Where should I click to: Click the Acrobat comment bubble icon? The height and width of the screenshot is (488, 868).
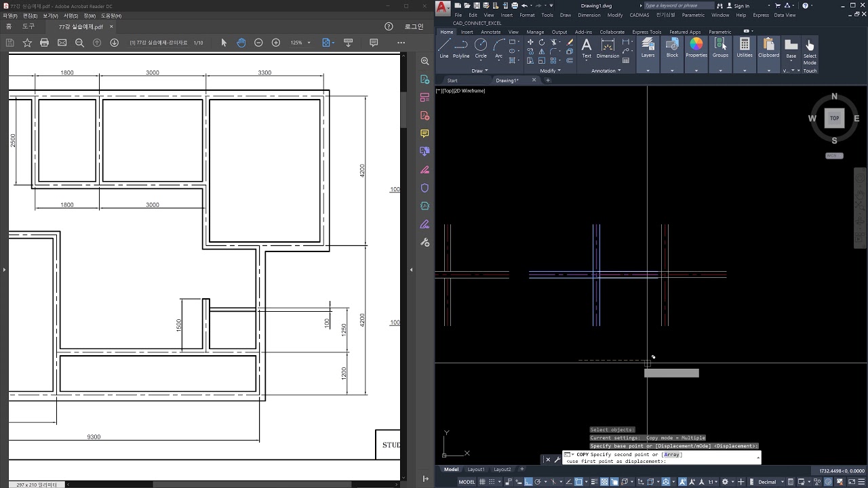374,43
